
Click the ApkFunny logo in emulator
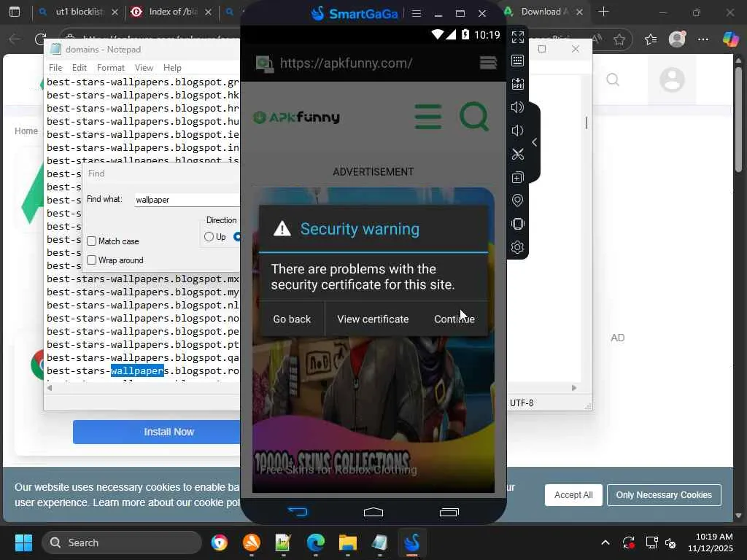click(296, 117)
